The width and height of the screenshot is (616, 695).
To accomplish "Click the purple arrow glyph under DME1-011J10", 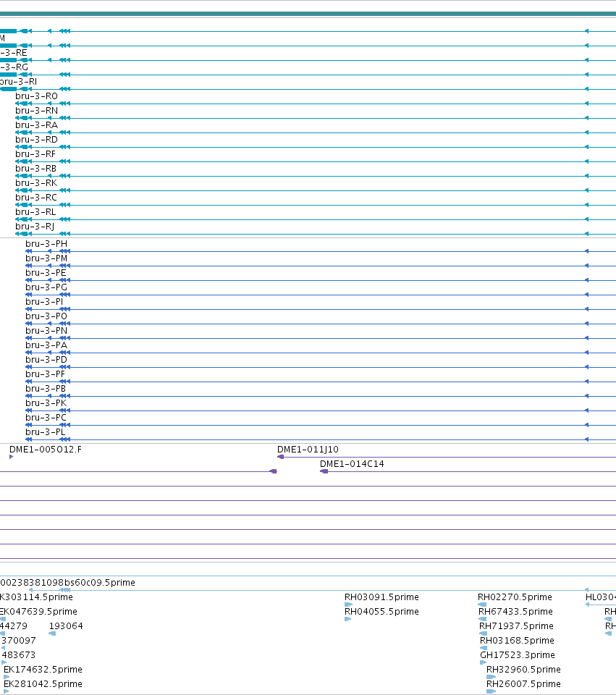I will [x=280, y=457].
